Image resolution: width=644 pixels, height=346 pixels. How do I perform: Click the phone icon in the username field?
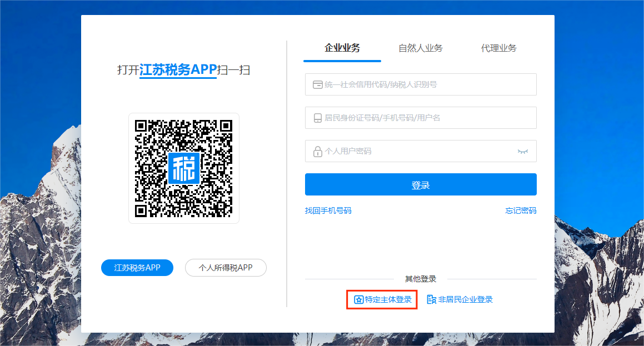(318, 118)
